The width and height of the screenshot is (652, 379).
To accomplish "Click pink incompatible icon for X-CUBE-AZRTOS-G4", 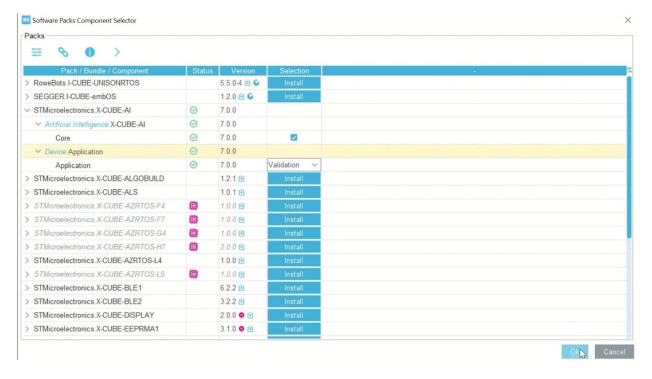I will [193, 233].
